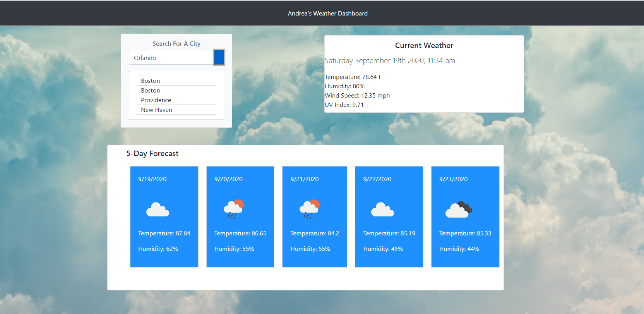644x314 pixels.
Task: Click the Humidity: 45% forecast value
Action: pos(383,249)
